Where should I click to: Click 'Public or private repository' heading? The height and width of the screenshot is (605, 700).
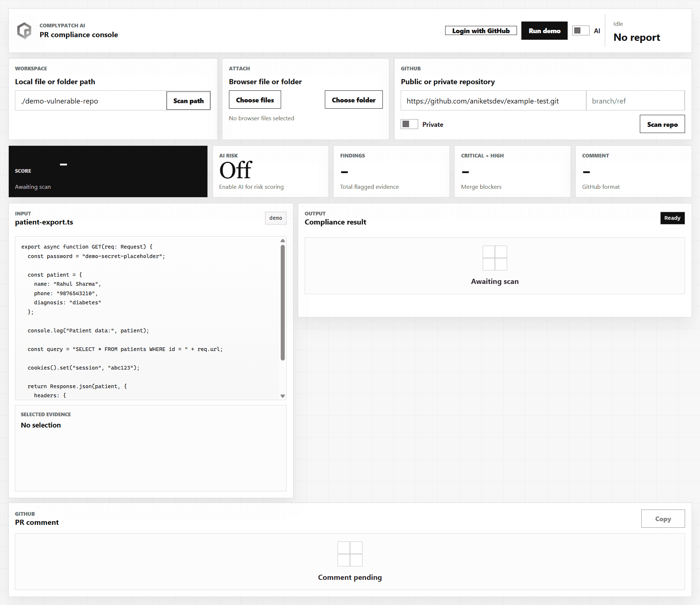pyautogui.click(x=448, y=82)
